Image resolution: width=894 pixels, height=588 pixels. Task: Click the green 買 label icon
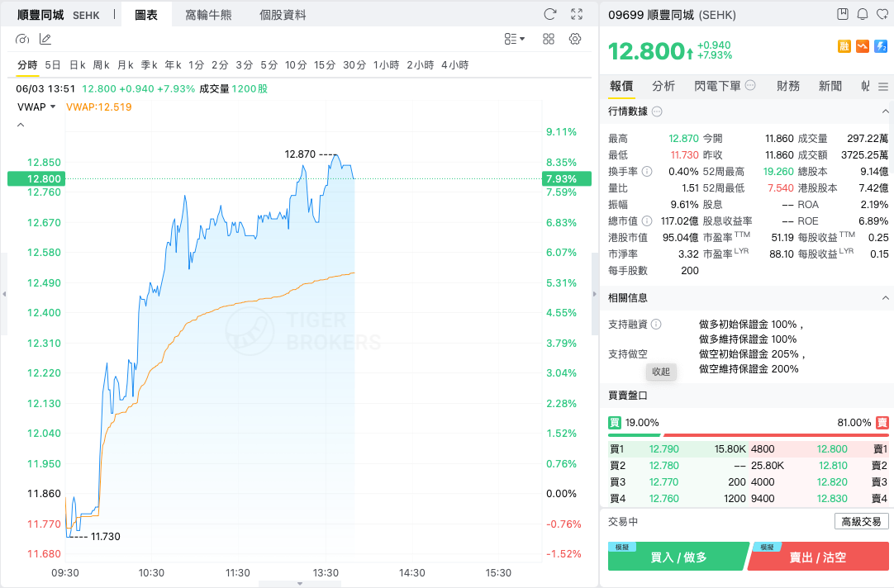614,422
